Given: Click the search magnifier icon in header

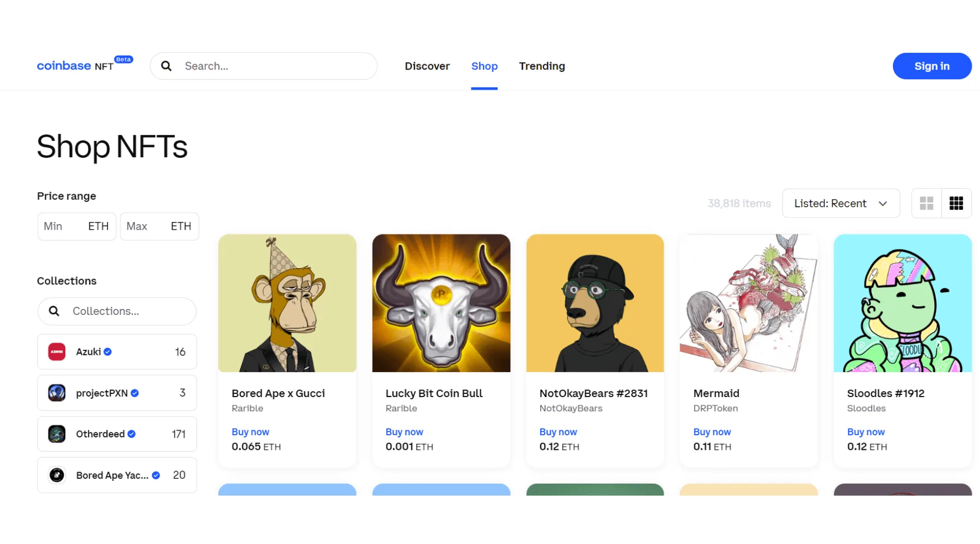Looking at the screenshot, I should point(167,66).
